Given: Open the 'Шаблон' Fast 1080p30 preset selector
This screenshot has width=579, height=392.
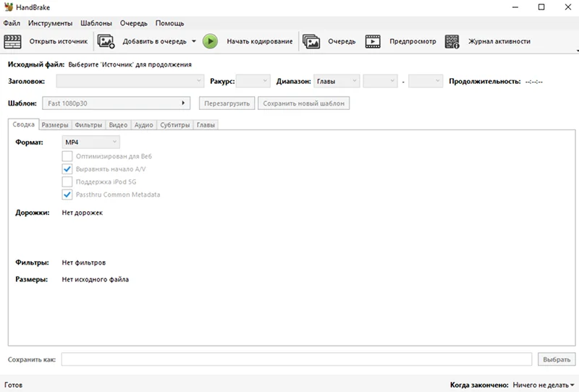Looking at the screenshot, I should pyautogui.click(x=117, y=103).
